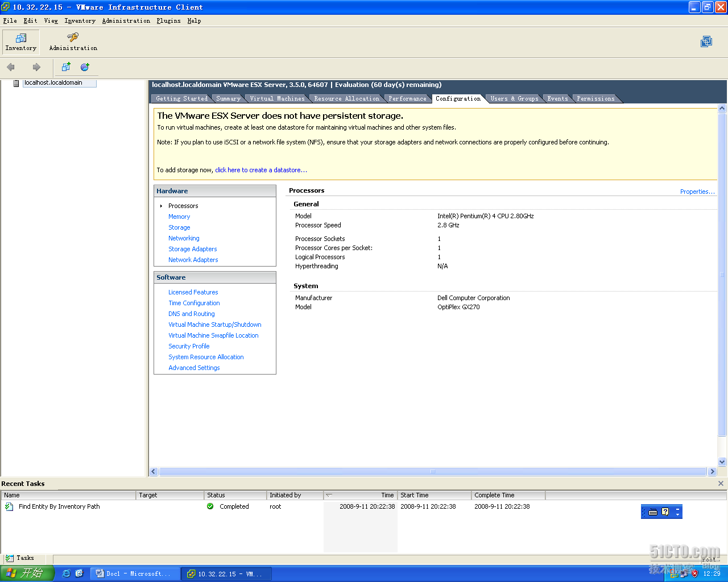
Task: Switch to the Getting Started tab
Action: (182, 99)
